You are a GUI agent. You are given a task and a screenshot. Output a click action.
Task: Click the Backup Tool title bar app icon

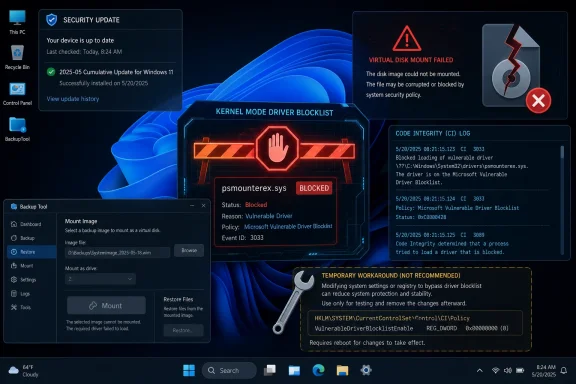[x=14, y=207]
